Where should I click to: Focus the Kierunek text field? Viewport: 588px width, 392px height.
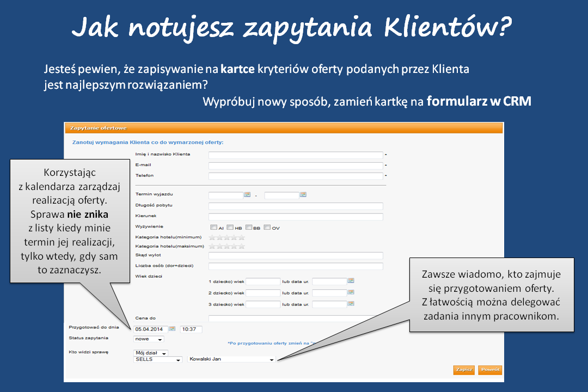(296, 217)
